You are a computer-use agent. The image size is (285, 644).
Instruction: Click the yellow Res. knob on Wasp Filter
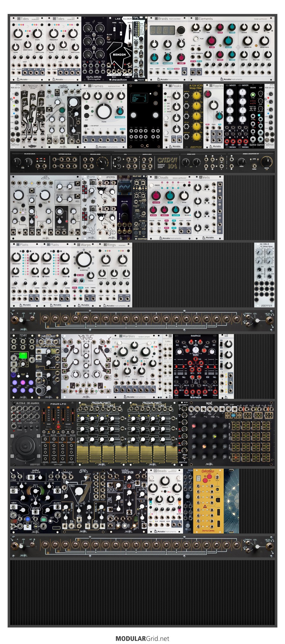[x=196, y=126]
